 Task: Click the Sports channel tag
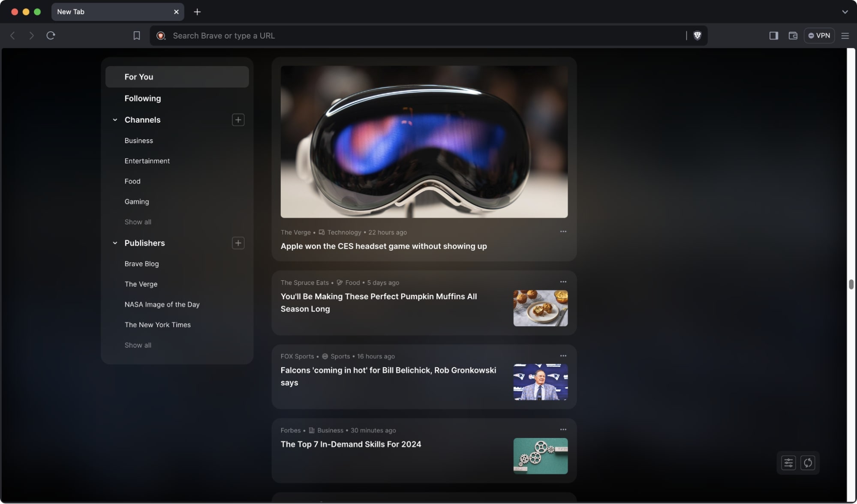pyautogui.click(x=336, y=357)
